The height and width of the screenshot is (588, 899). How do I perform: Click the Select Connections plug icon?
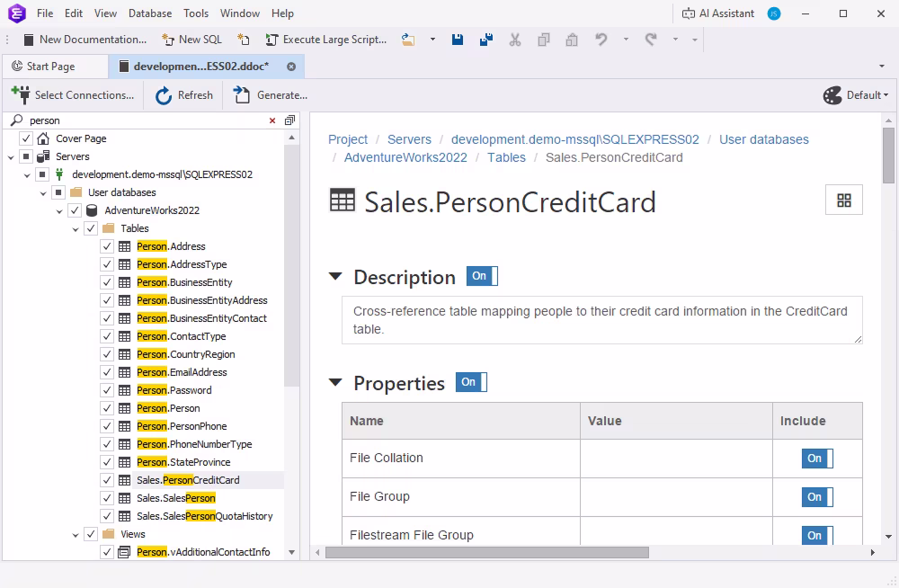(22, 95)
